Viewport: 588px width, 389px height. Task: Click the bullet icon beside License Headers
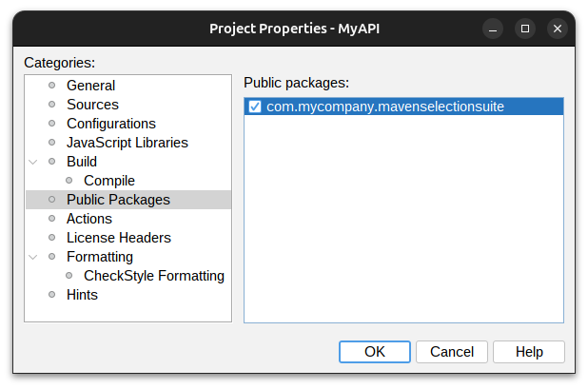[51, 238]
